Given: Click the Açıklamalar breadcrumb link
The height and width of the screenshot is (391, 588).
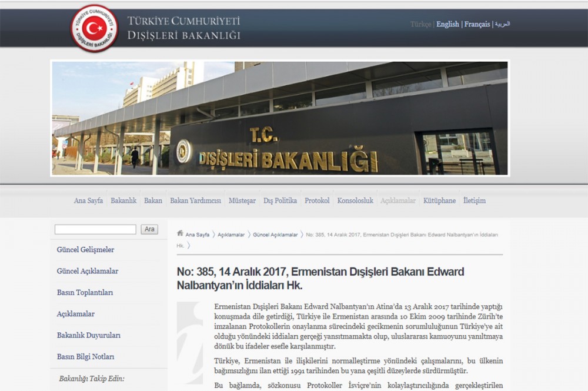Looking at the screenshot, I should coord(231,235).
